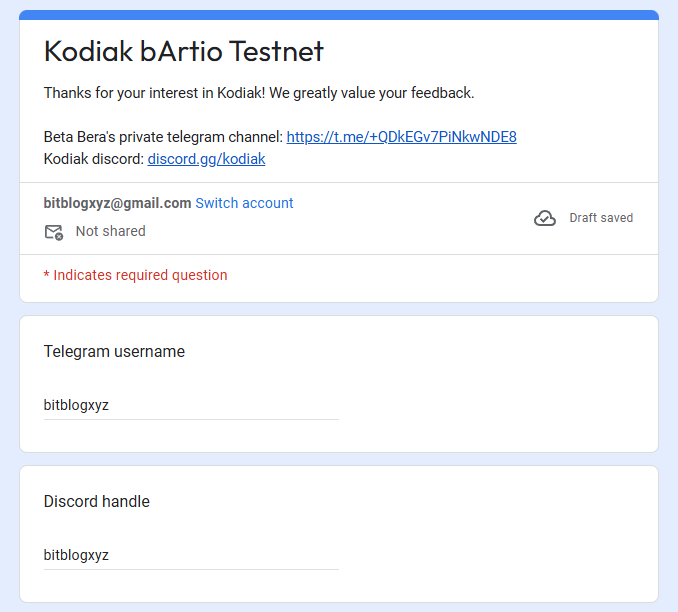This screenshot has width=678, height=612.
Task: Click the cloud draft saved icon
Action: [545, 218]
